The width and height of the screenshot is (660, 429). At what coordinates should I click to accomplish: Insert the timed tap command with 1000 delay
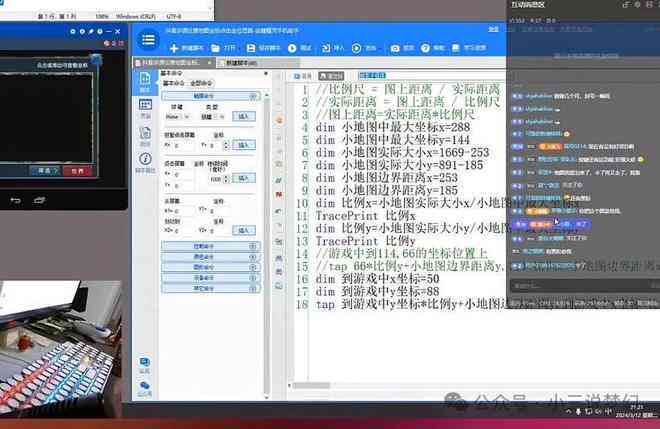(244, 179)
